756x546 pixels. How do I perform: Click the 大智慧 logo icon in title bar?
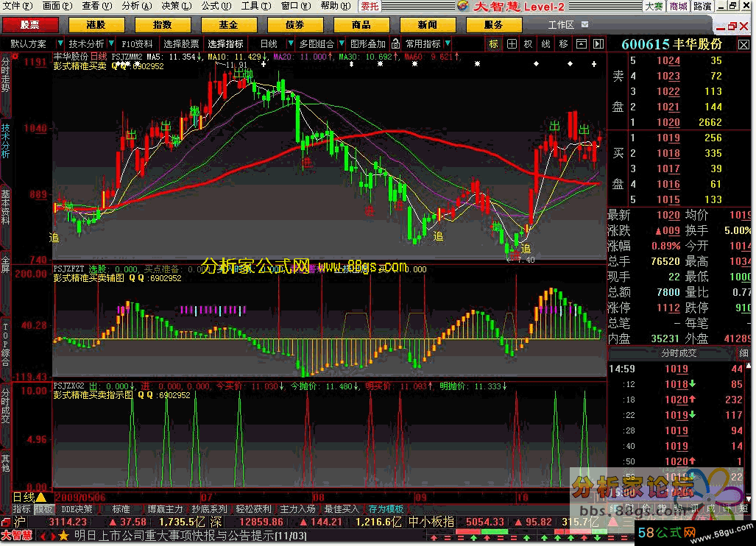(x=463, y=6)
